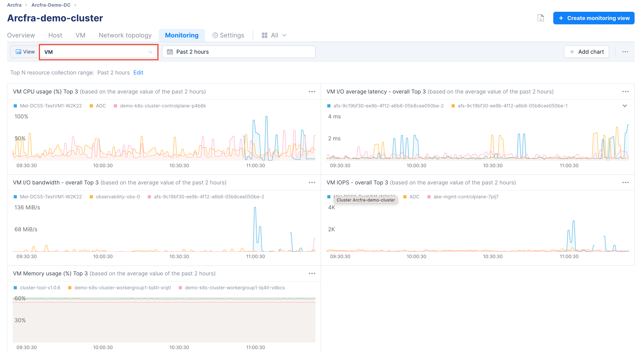Open the All filter dropdown arrow
This screenshot has height=352, width=644.
tap(284, 35)
